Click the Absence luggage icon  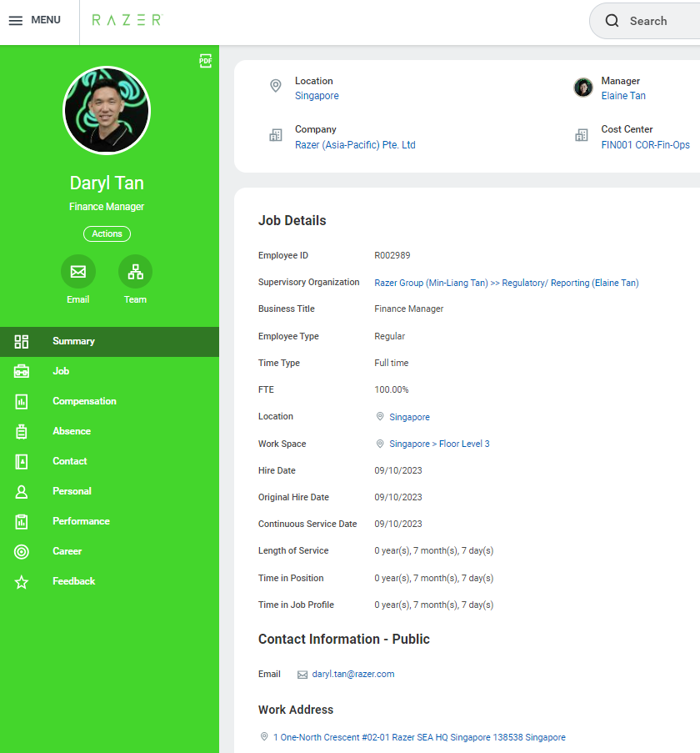[22, 431]
